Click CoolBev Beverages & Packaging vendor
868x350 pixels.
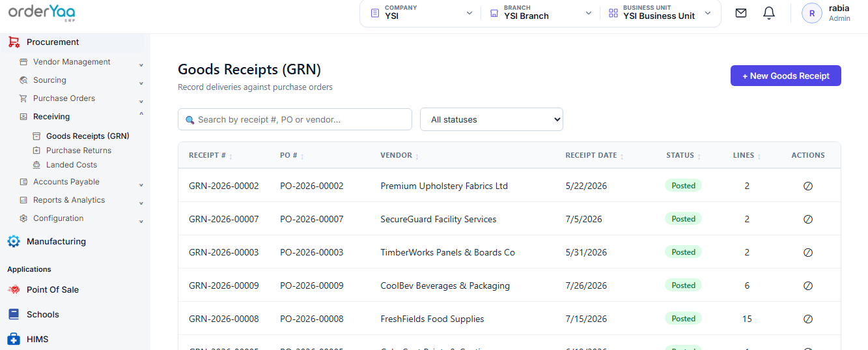click(445, 285)
